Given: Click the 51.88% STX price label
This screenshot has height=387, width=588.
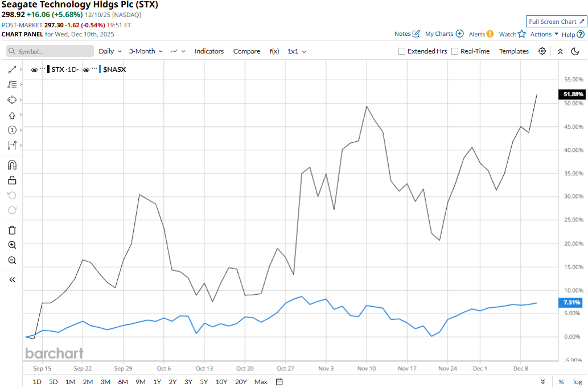Looking at the screenshot, I should pyautogui.click(x=572, y=94).
